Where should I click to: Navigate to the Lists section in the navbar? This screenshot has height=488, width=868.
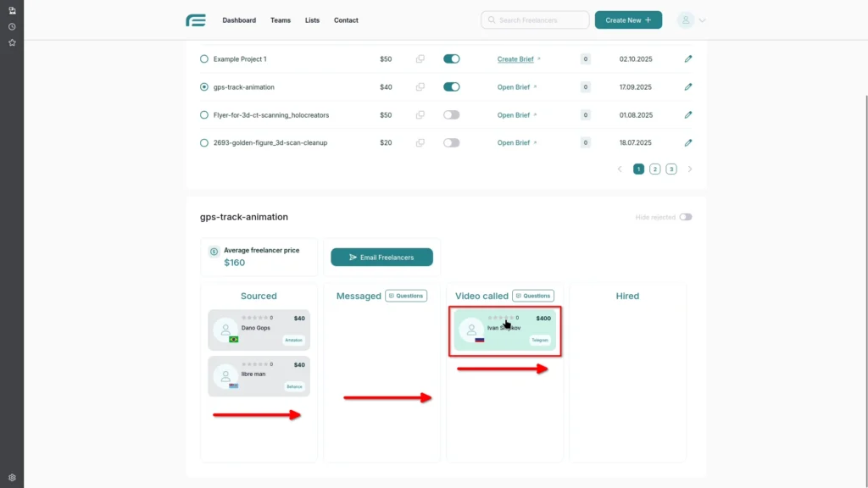click(x=312, y=19)
